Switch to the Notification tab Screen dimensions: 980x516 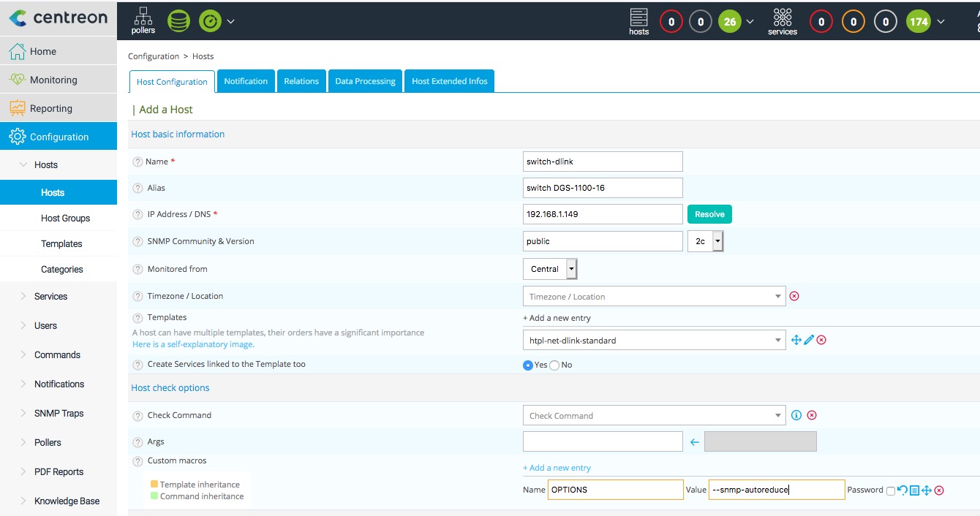pos(246,81)
